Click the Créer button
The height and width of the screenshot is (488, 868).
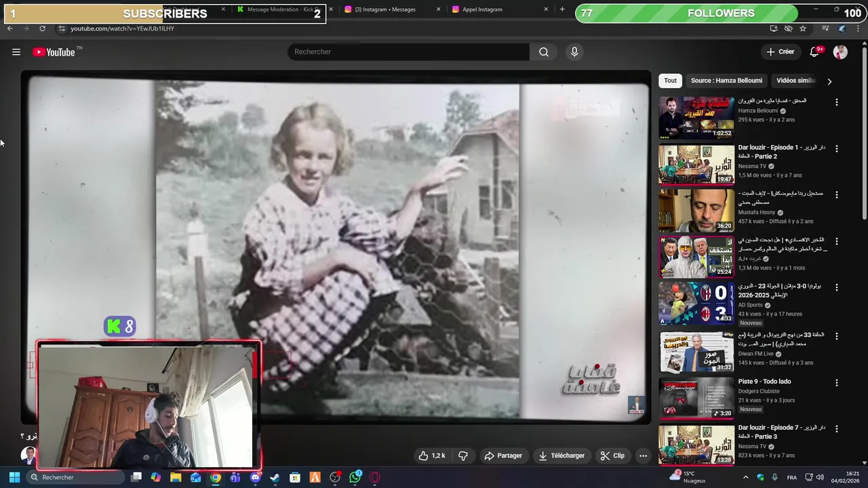(780, 52)
